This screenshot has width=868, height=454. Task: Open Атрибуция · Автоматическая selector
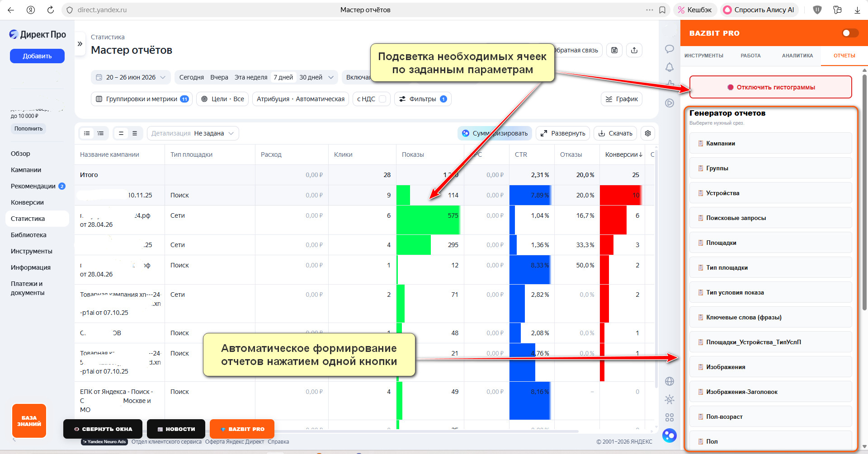click(x=301, y=99)
